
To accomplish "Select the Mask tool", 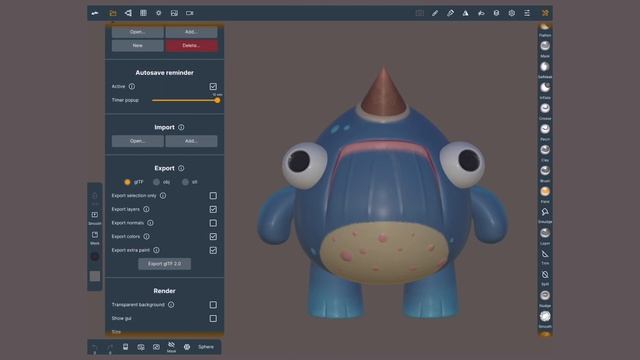I will point(545,48).
